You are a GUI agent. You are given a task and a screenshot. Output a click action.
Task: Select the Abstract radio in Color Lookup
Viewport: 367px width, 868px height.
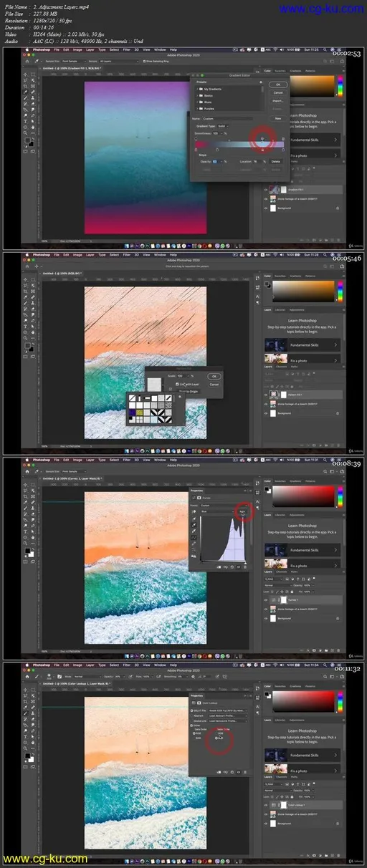pos(191,715)
